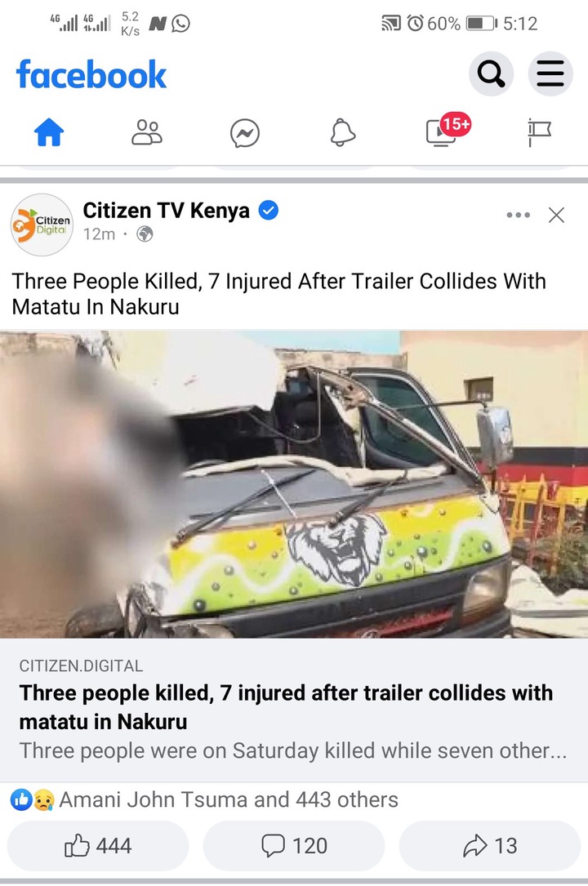Open the 120 comments
Viewport: 588px width, 886px height.
[x=294, y=845]
